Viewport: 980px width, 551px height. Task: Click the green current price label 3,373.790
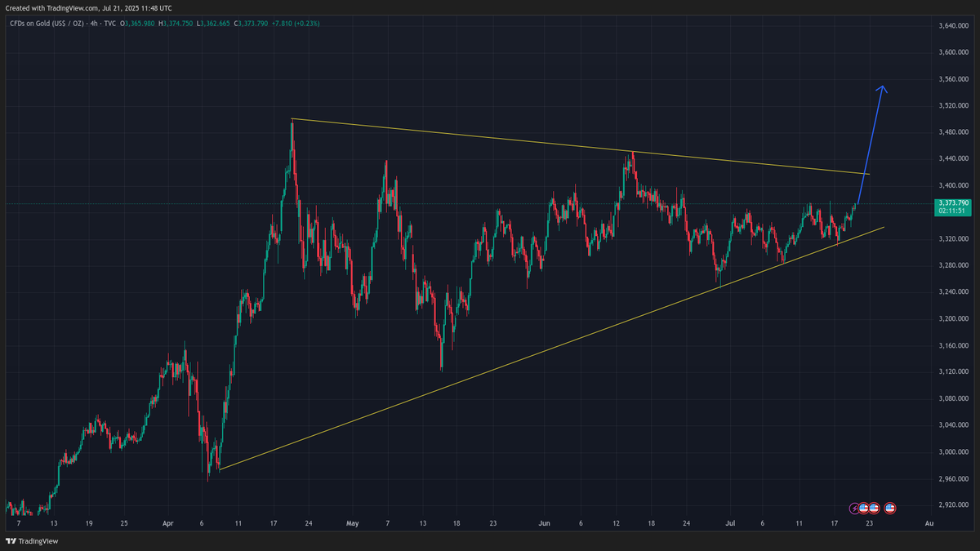(x=954, y=202)
